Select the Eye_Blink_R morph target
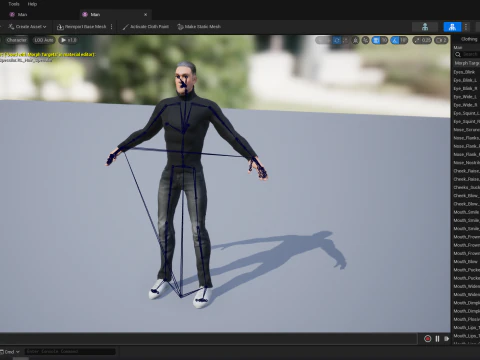 [x=466, y=89]
